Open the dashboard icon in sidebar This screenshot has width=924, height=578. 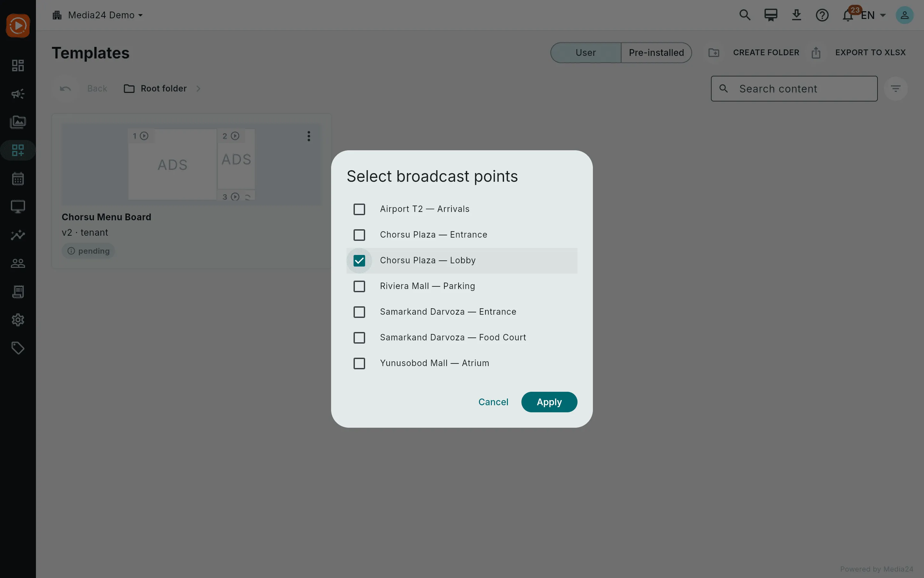pyautogui.click(x=18, y=66)
